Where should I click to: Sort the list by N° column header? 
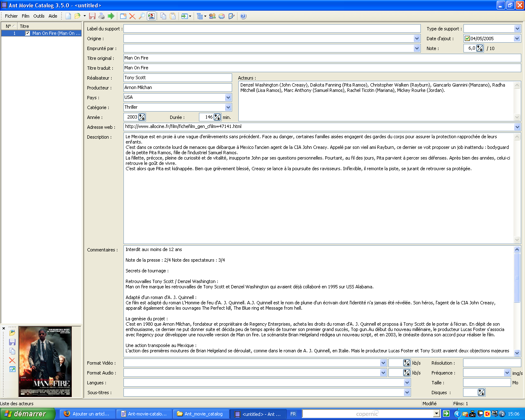click(x=9, y=26)
